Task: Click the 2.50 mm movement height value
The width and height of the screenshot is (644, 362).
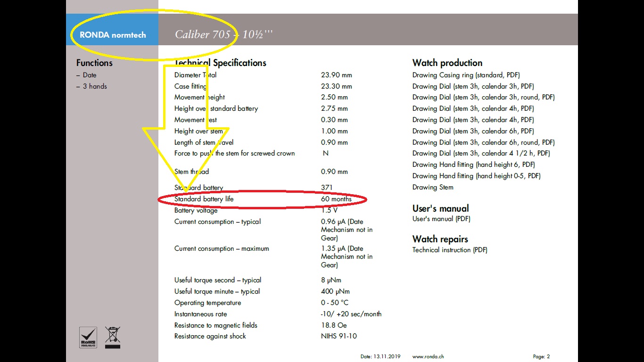Action: (334, 97)
